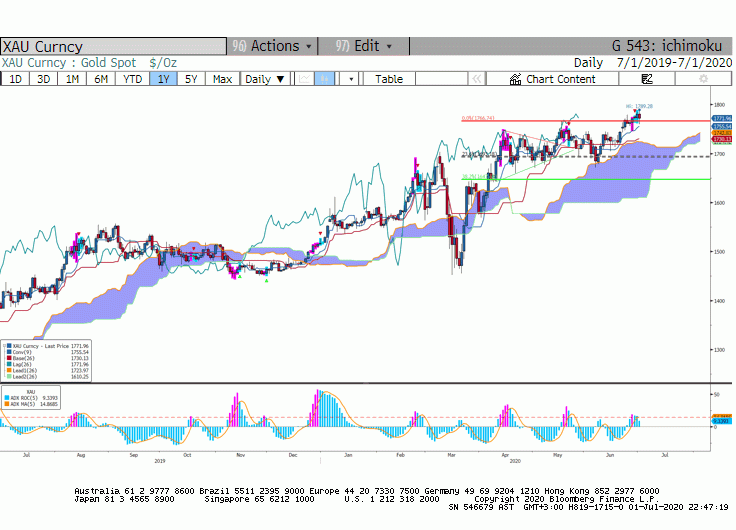The image size is (736, 530).
Task: Click the ADX MA(5) orange swatch
Action: coord(7,404)
